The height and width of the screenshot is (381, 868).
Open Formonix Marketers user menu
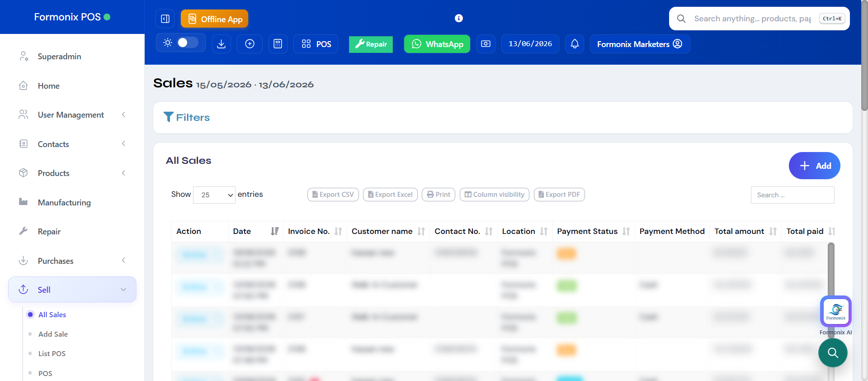tap(640, 44)
